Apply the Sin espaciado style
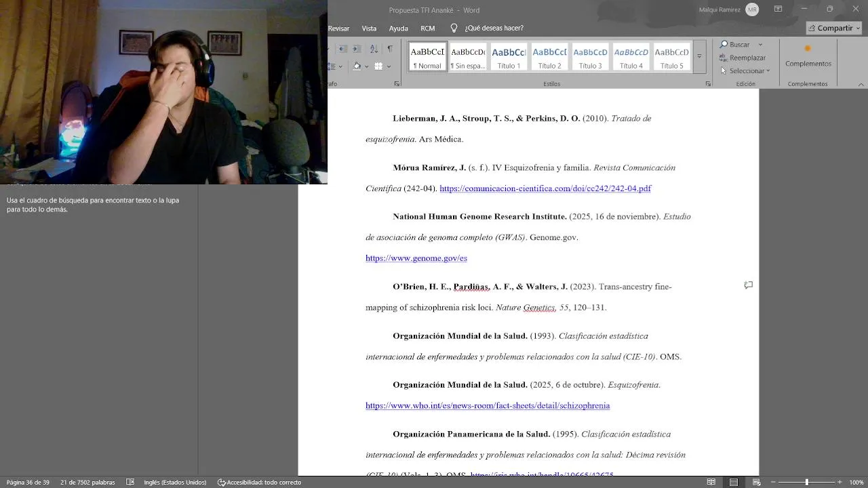Viewport: 868px width, 488px height. tap(468, 57)
